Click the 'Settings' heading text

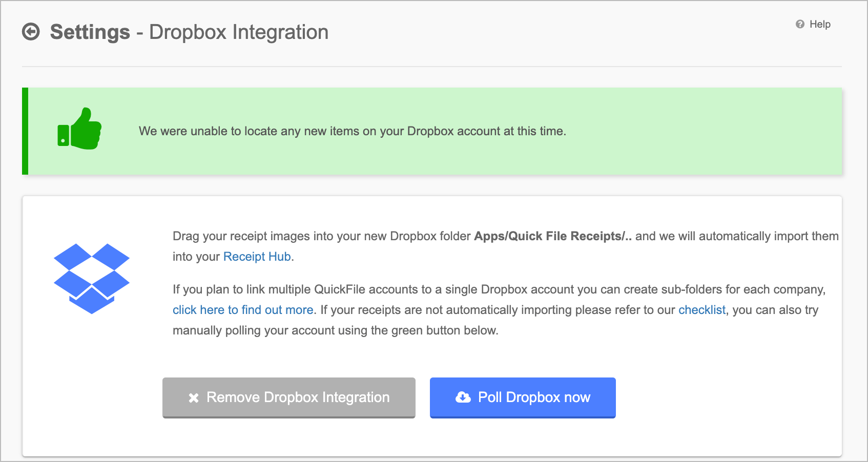(x=90, y=32)
